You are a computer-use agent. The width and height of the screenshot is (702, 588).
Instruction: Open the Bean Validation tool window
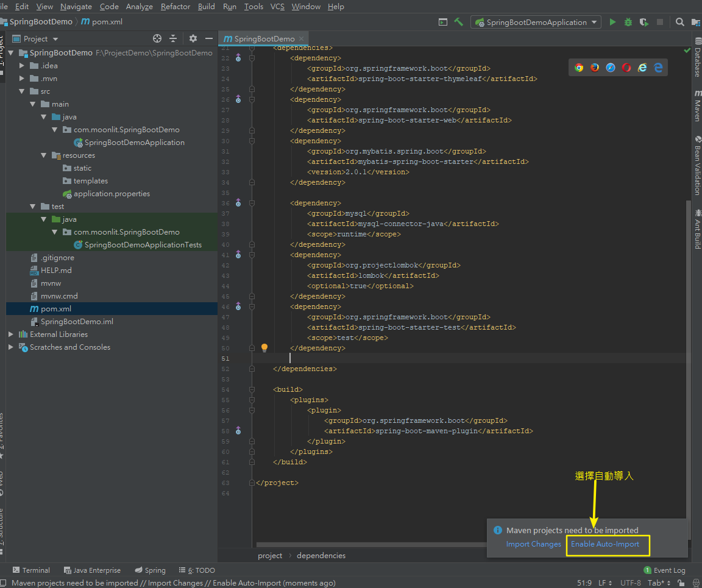(x=698, y=166)
